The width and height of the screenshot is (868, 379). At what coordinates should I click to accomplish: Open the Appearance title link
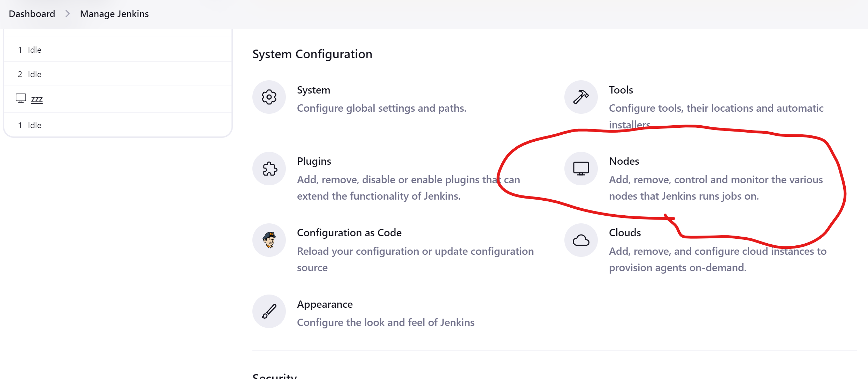(x=325, y=304)
